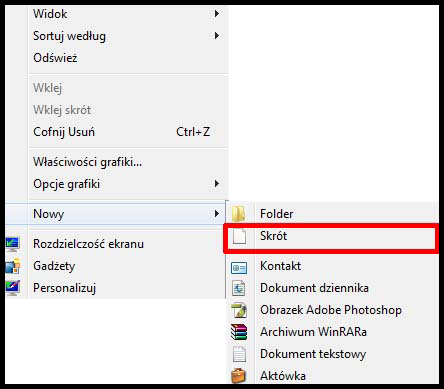The width and height of the screenshot is (444, 389).
Task: Click the WinRAR stacked books icon
Action: 239,332
